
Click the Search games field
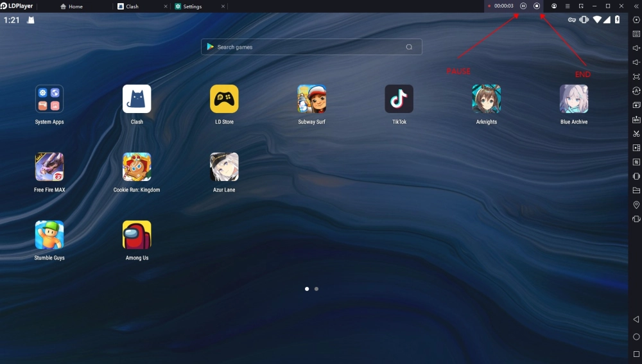coord(311,47)
